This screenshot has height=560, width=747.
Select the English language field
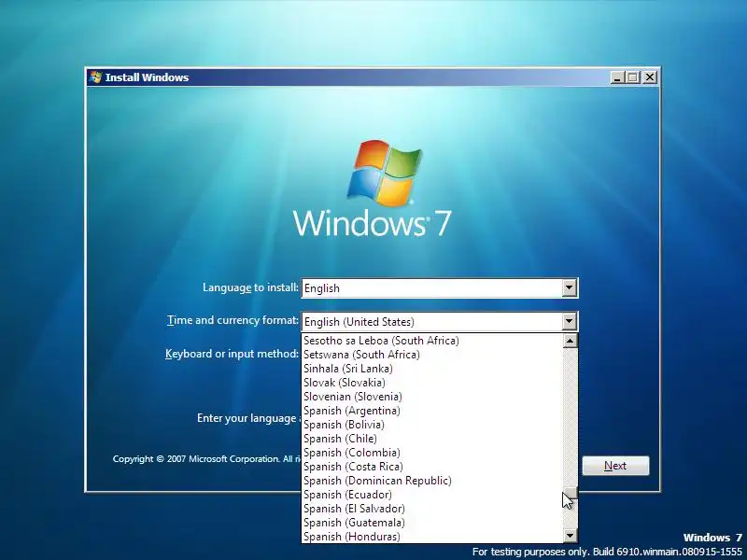pyautogui.click(x=440, y=288)
